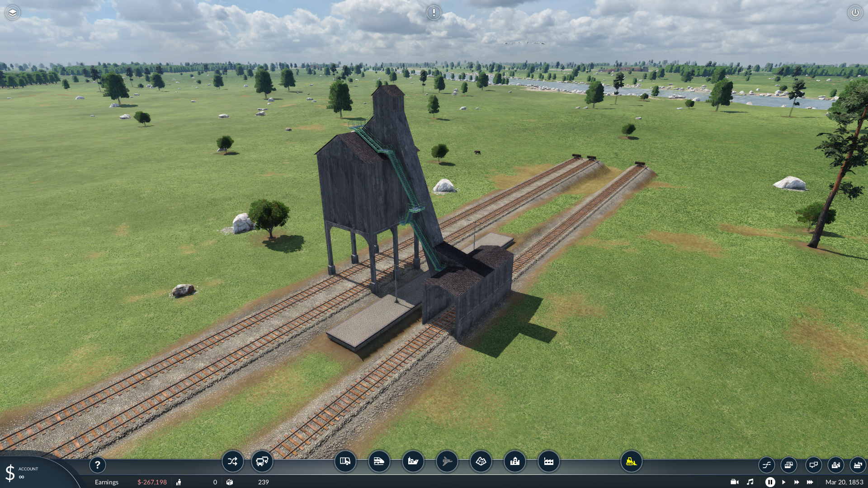The height and width of the screenshot is (488, 868).
Task: Pause the game simulation
Action: (770, 482)
